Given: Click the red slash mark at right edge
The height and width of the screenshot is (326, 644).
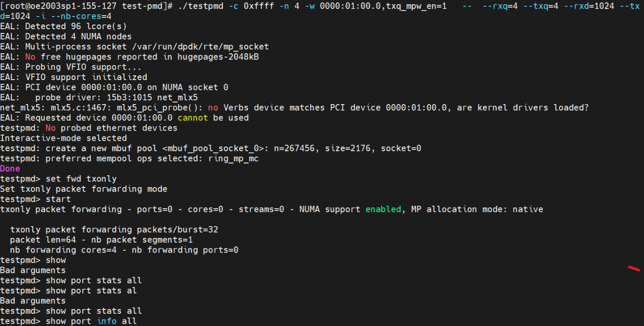Looking at the screenshot, I should tap(634, 269).
